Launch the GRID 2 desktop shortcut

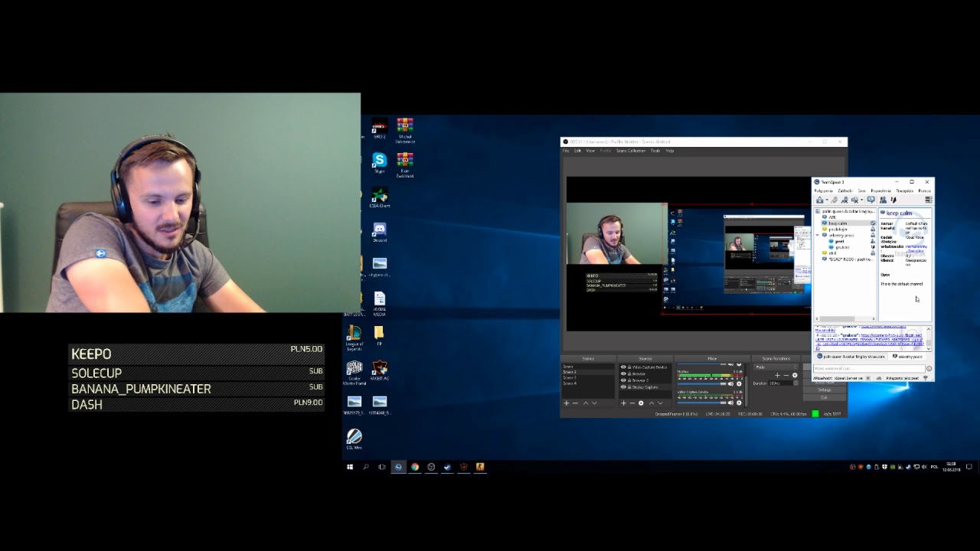[x=379, y=126]
